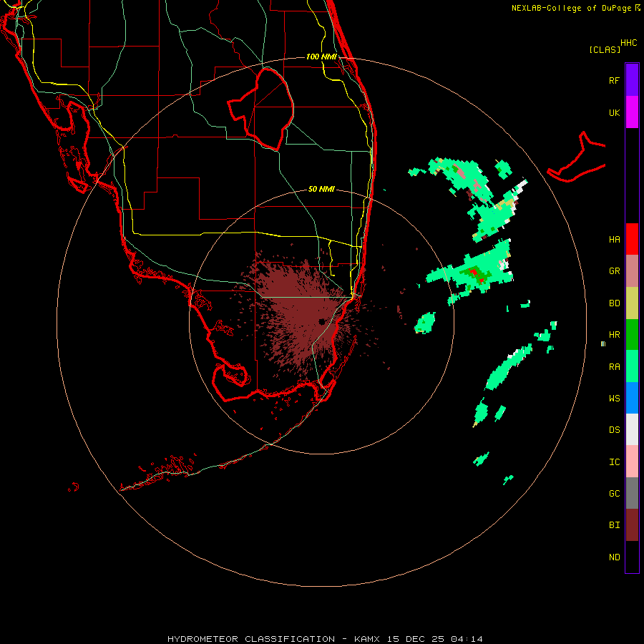The height and width of the screenshot is (644, 644).
Task: Click the RA legend label
Action: pyautogui.click(x=614, y=367)
